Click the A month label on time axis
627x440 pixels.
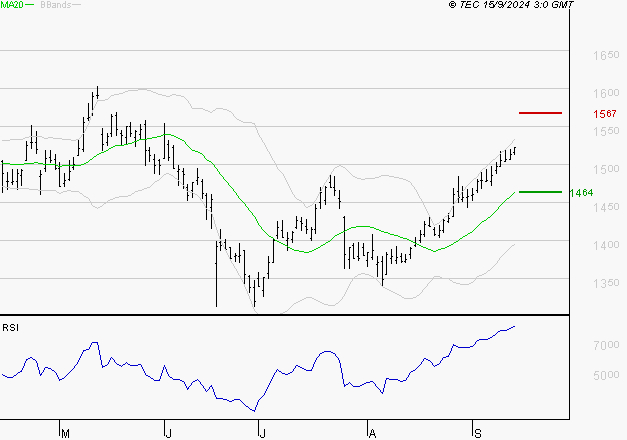pos(372,434)
